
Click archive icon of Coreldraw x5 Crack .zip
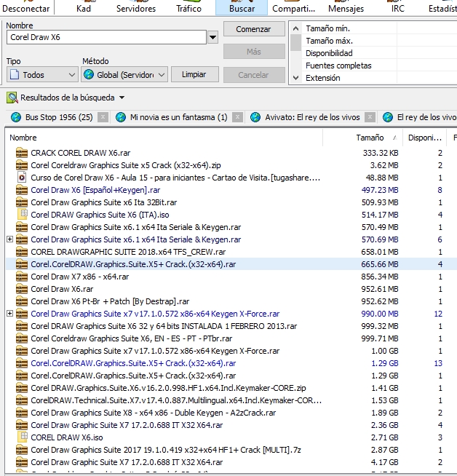coord(22,165)
